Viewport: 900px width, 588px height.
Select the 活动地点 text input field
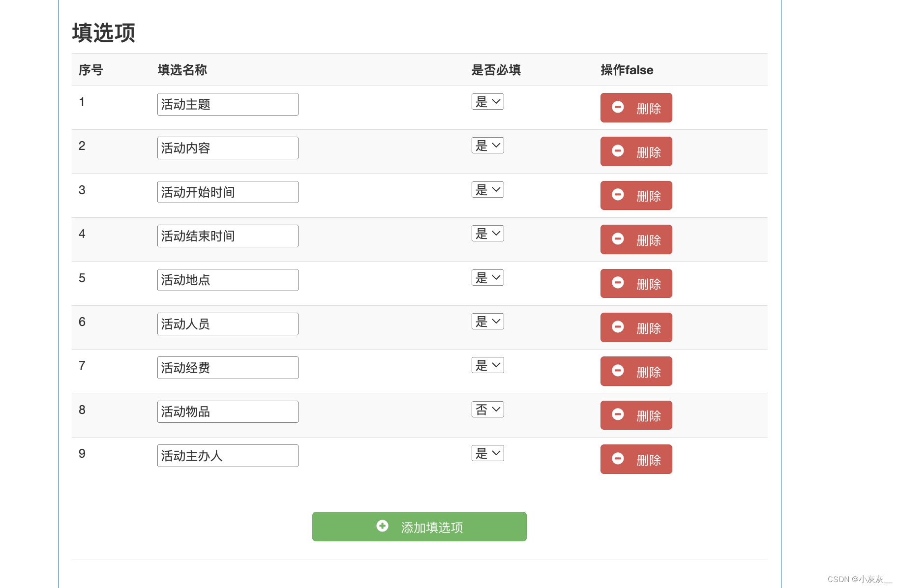pyautogui.click(x=227, y=279)
